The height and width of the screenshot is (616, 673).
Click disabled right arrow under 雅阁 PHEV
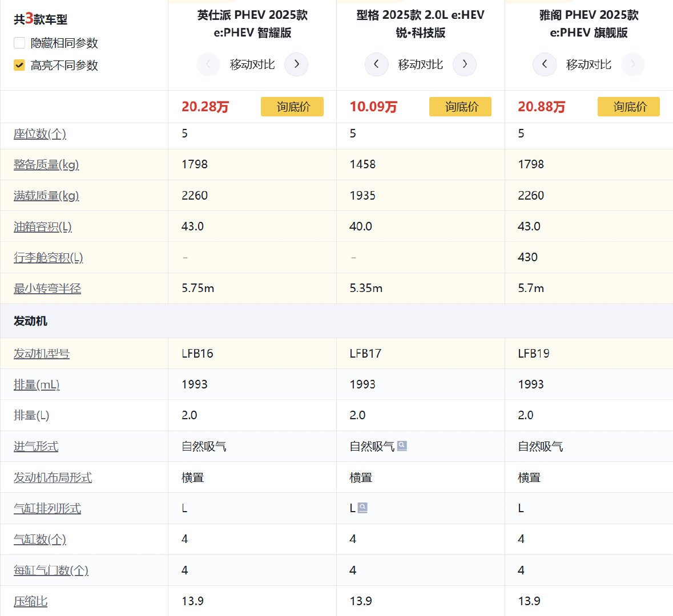click(632, 64)
